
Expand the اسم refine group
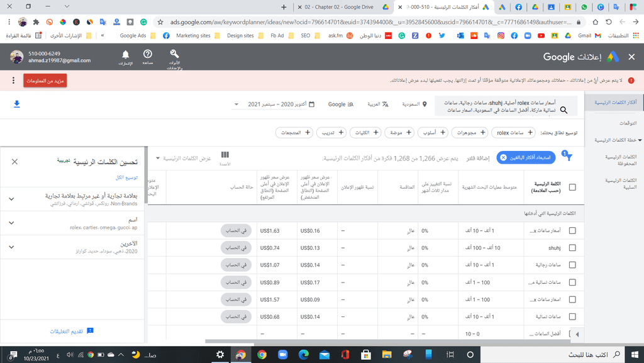[x=11, y=223]
